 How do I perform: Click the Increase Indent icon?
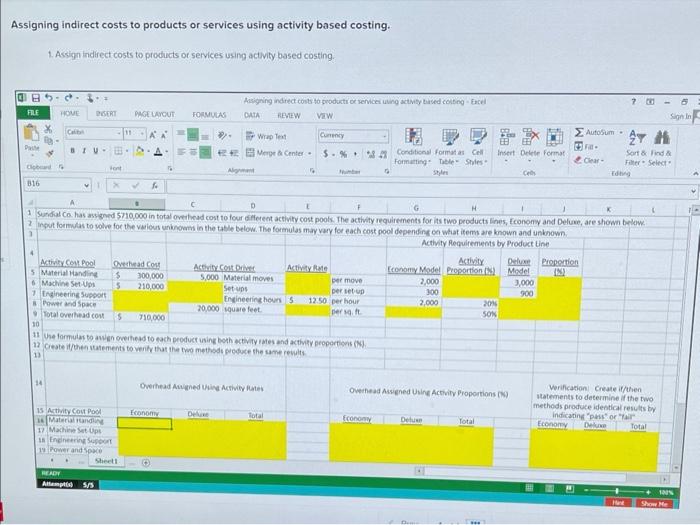[233, 153]
